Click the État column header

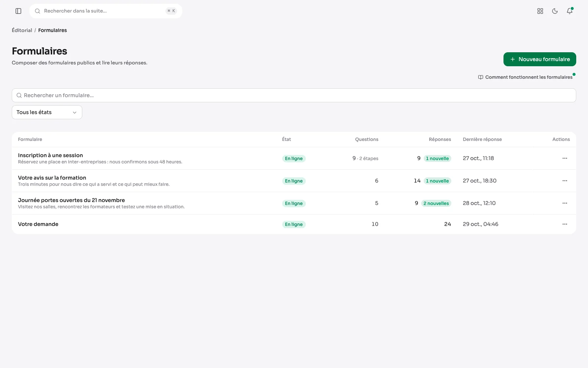(286, 139)
